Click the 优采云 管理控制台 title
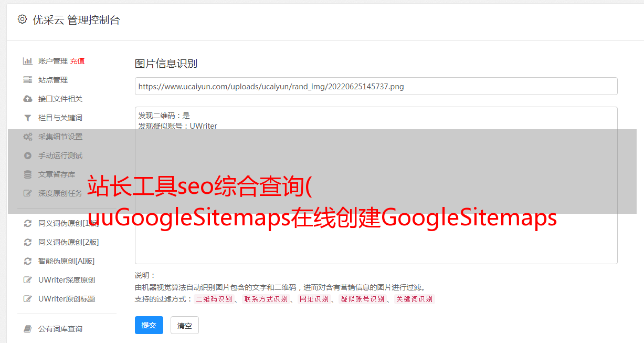 click(x=76, y=20)
